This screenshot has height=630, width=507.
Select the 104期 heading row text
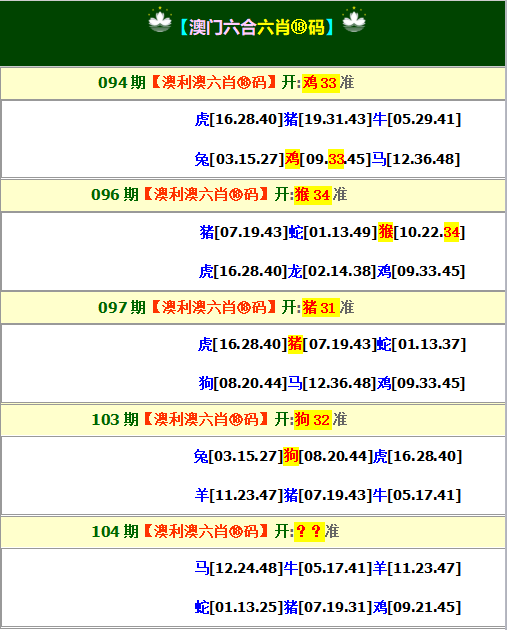tap(215, 532)
